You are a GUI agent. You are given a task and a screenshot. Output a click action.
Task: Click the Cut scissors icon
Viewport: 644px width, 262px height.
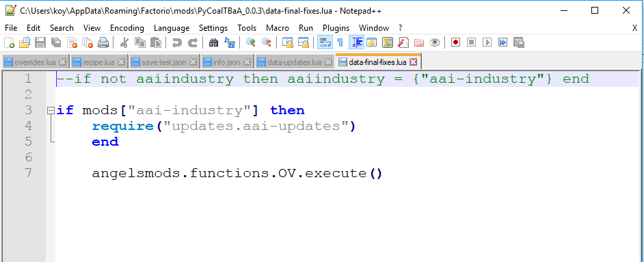[124, 42]
